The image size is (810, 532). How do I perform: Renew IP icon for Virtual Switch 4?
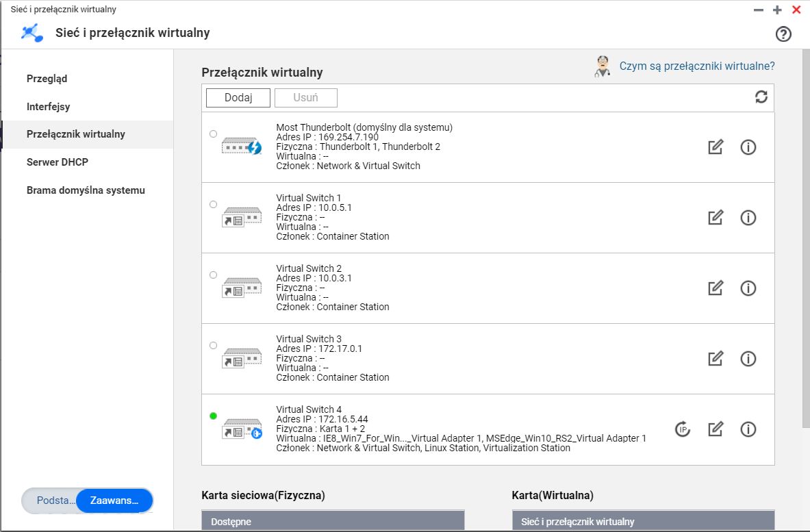683,429
